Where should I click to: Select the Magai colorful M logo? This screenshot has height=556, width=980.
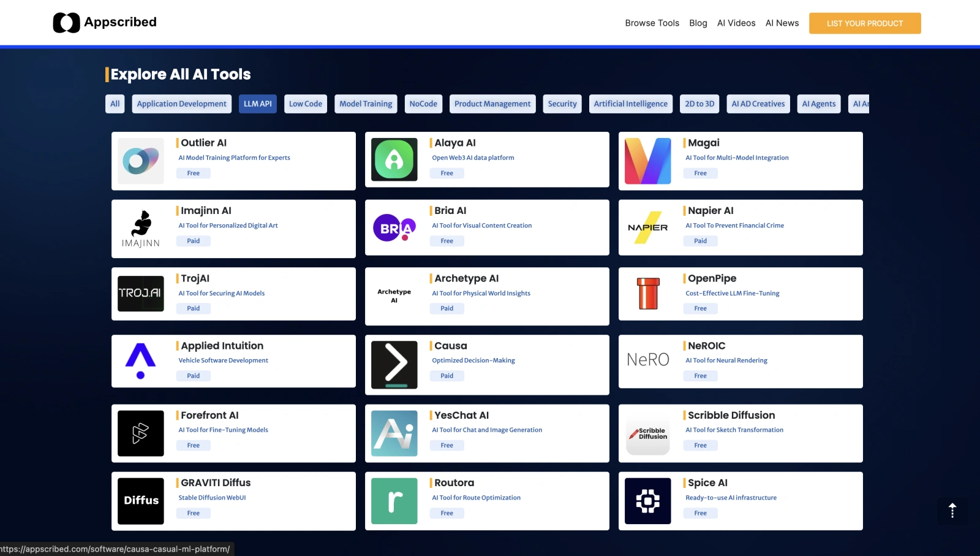(x=647, y=161)
